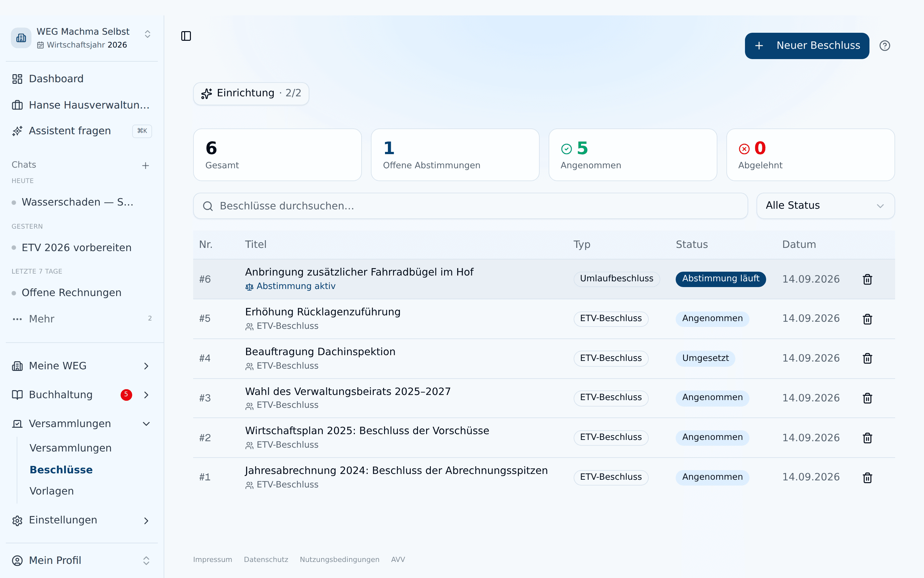Viewport: 924px width, 578px height.
Task: Click the Datum column header
Action: pos(799,245)
